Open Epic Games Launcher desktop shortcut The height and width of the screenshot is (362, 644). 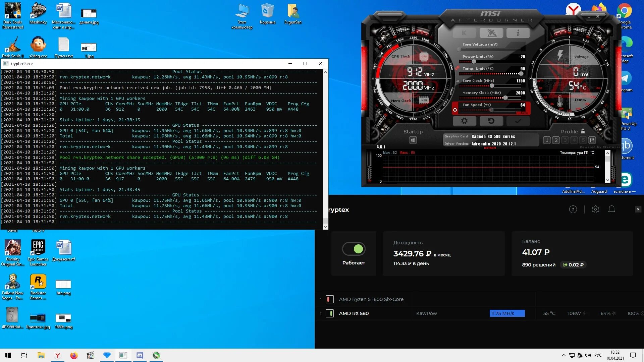[x=38, y=253]
